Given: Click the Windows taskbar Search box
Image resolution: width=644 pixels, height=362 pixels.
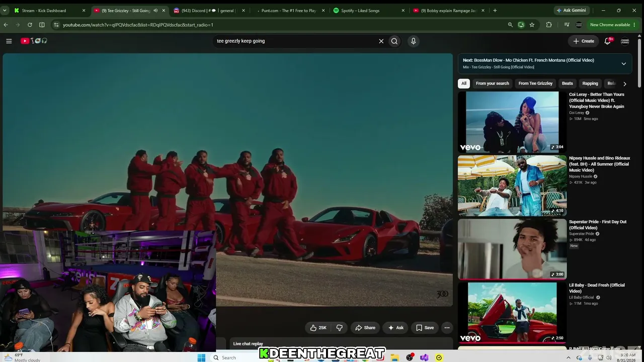Looking at the screenshot, I should click(x=228, y=357).
